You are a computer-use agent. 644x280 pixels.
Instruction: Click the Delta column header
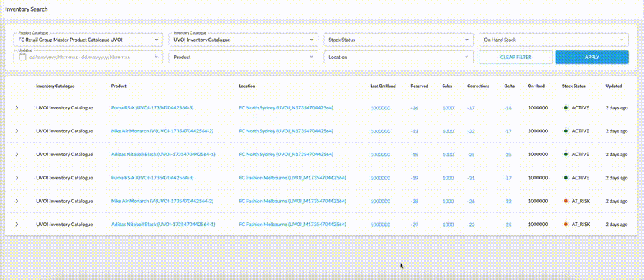point(509,86)
